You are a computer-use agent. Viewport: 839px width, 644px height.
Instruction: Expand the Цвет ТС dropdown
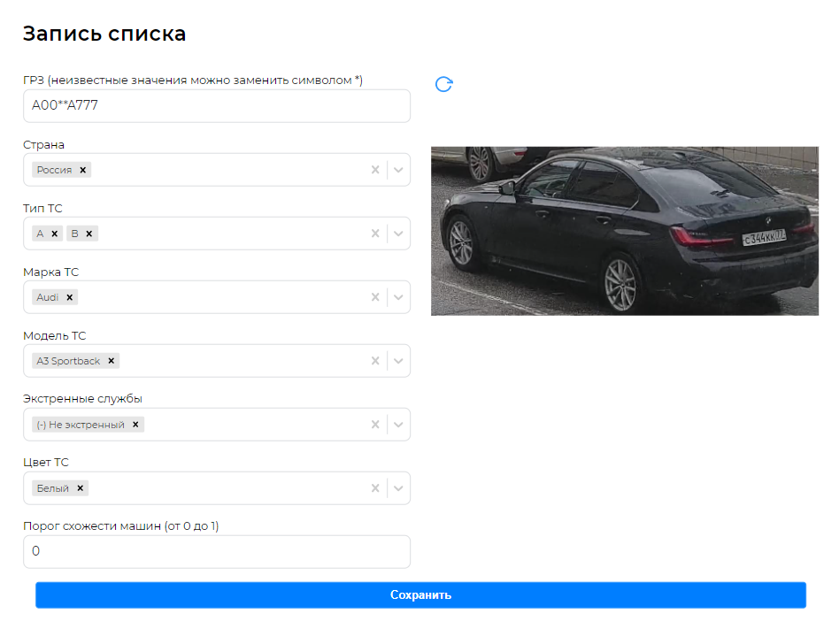pyautogui.click(x=398, y=488)
